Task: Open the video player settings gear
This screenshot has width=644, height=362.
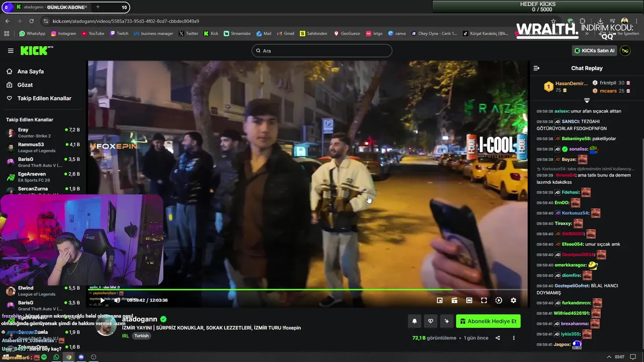Action: click(x=513, y=300)
